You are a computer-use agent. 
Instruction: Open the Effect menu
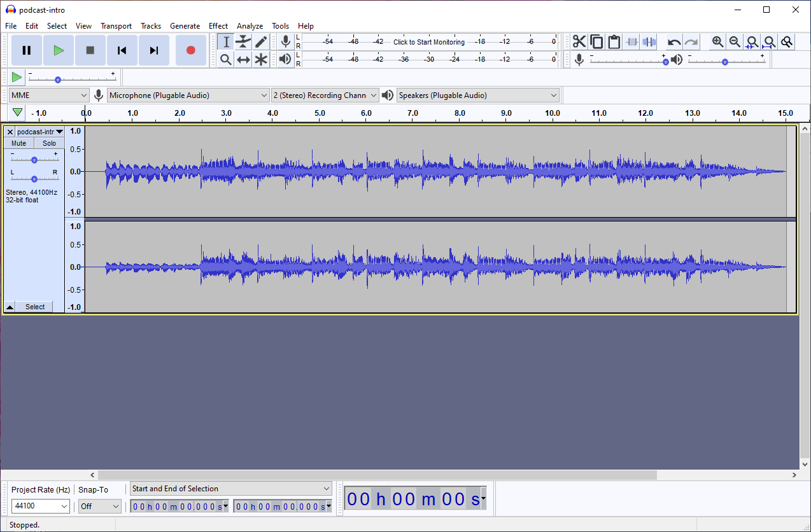[x=218, y=26]
